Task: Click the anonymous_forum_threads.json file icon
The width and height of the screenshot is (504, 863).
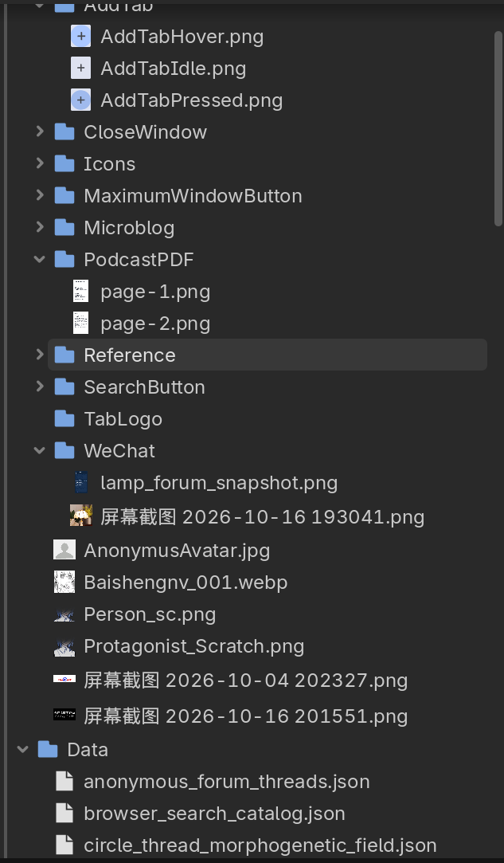Action: tap(64, 782)
